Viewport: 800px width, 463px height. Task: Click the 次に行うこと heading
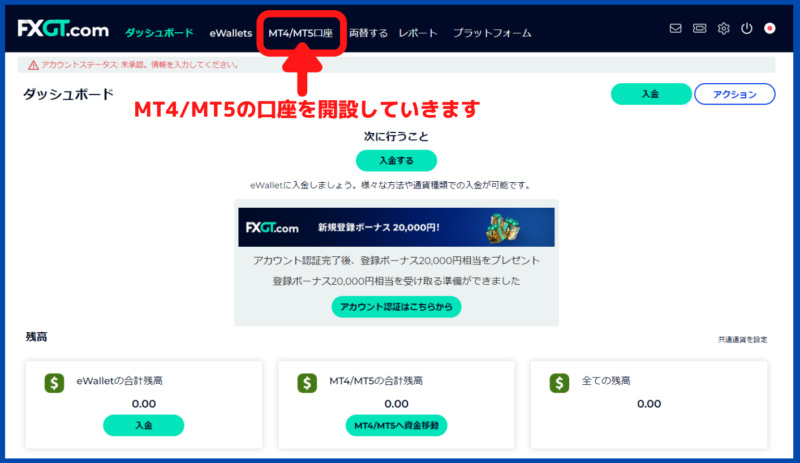[x=396, y=136]
